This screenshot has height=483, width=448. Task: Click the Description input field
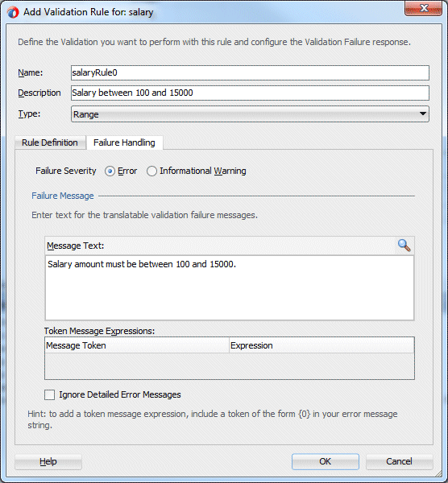(250, 93)
